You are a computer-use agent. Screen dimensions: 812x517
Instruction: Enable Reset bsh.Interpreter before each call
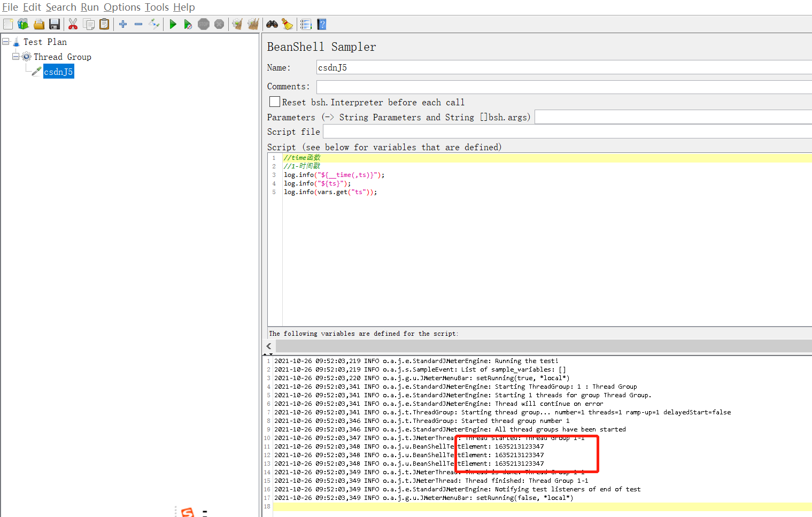(x=275, y=102)
